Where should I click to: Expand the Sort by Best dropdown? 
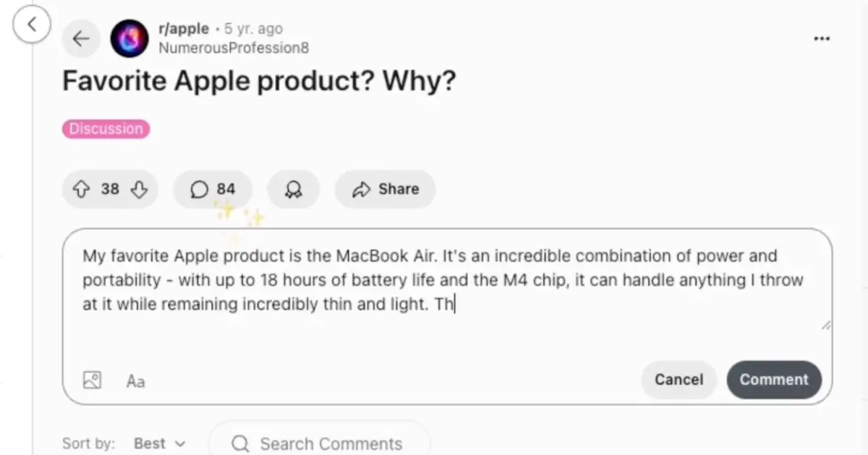(x=159, y=443)
